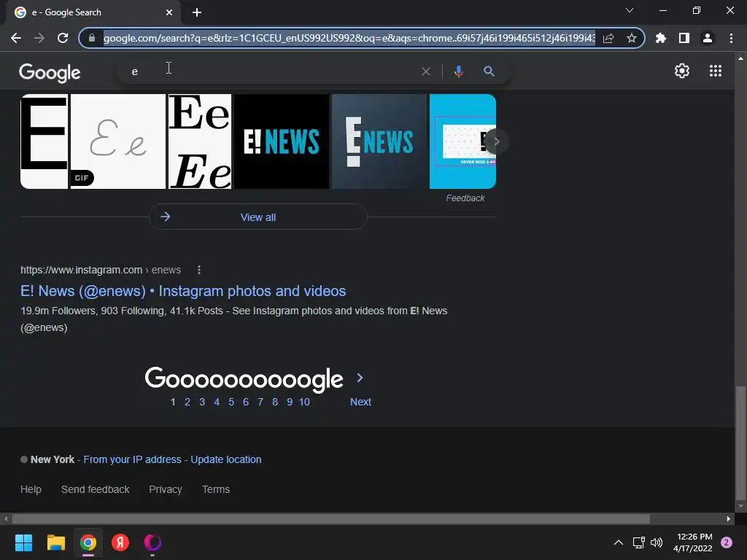Go back to the previous page

pos(16,38)
